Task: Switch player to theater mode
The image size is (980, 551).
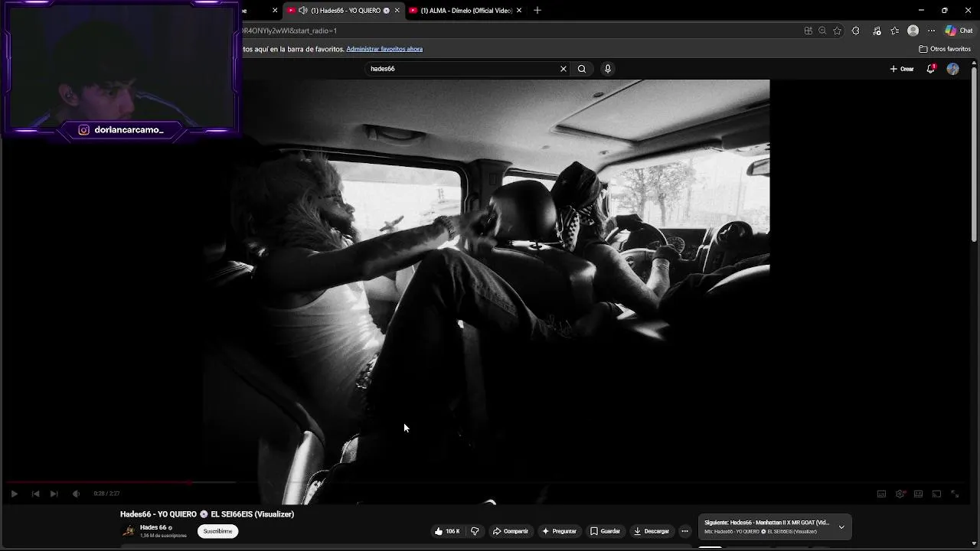Action: [918, 494]
